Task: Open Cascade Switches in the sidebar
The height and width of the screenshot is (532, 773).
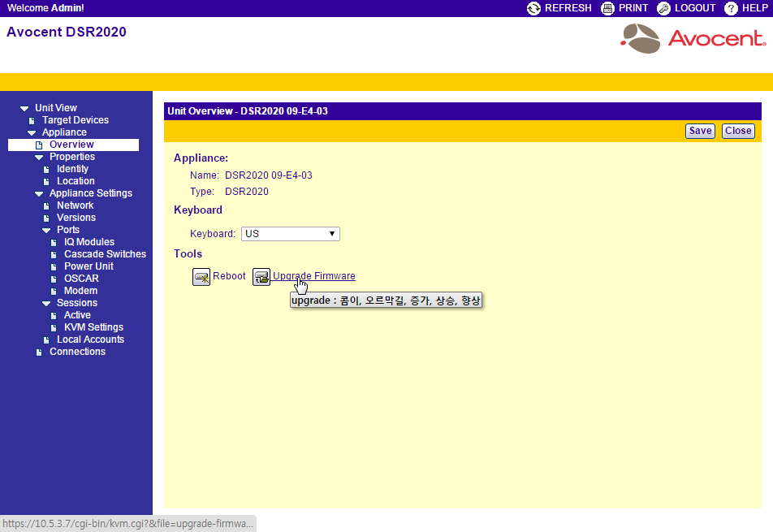Action: 105,254
